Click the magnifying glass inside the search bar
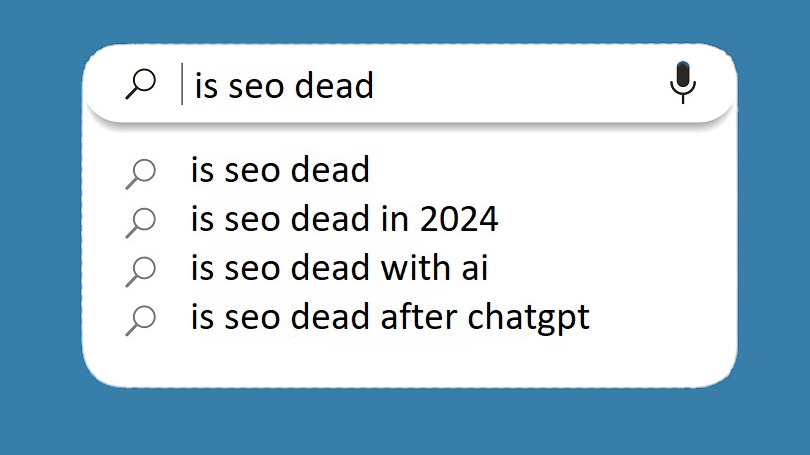 (x=141, y=84)
